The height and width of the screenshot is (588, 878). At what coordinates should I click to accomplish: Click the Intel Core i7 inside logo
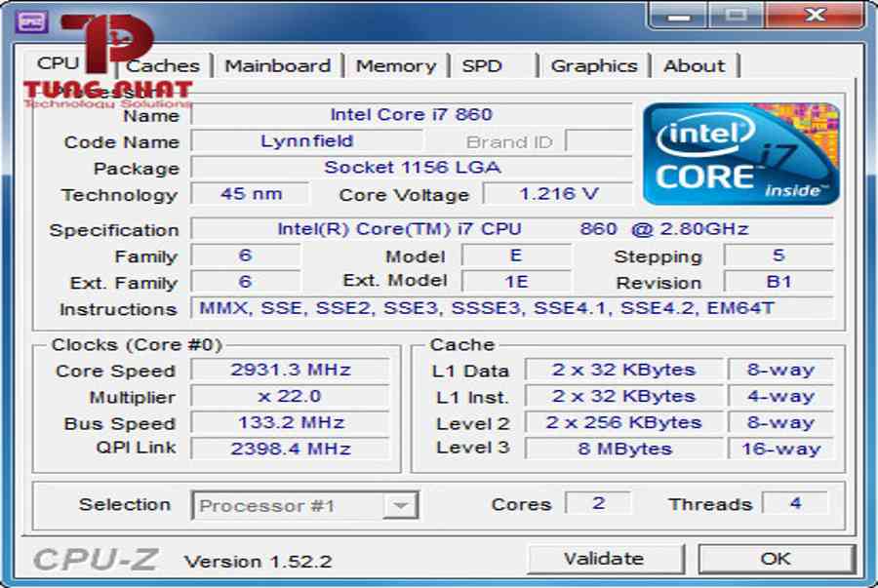click(x=741, y=153)
